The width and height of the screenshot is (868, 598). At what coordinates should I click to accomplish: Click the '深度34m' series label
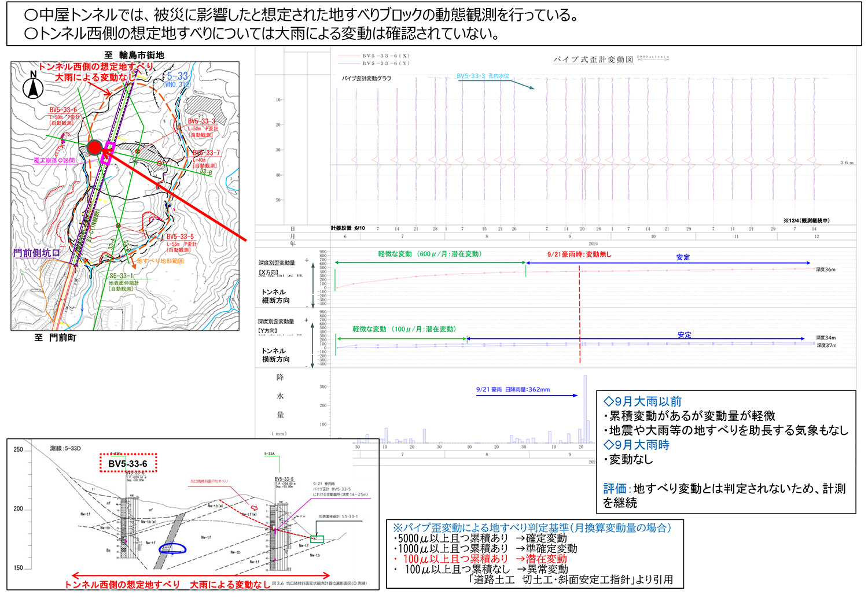click(x=826, y=338)
